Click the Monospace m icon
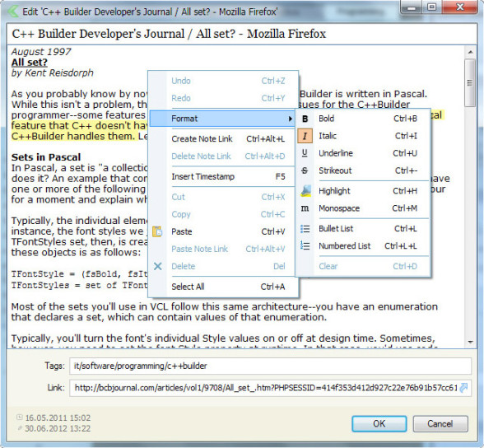The image size is (484, 448). point(305,208)
